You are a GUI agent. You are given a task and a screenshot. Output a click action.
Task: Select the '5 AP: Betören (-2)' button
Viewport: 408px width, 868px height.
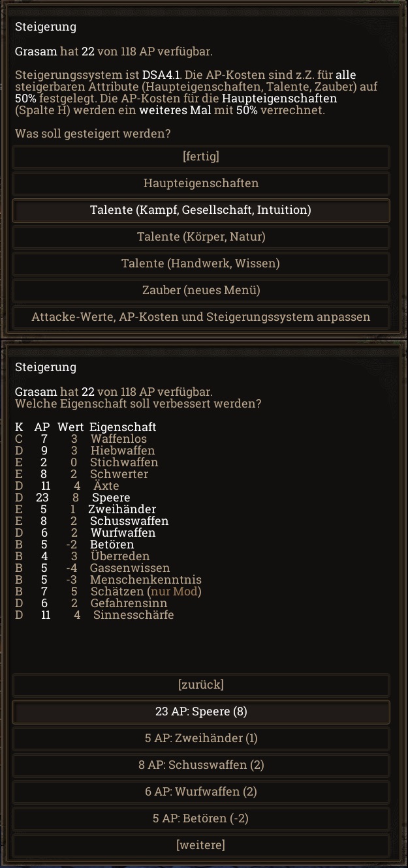tap(201, 818)
